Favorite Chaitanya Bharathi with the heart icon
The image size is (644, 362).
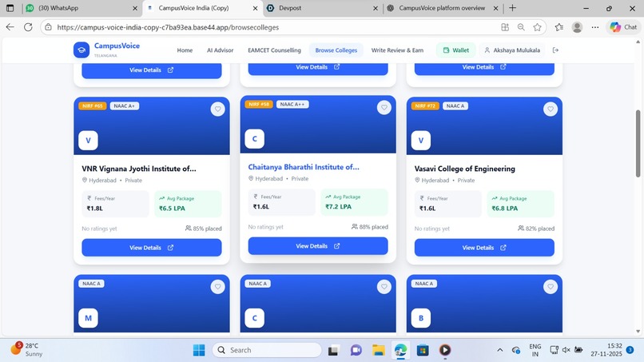[384, 108]
